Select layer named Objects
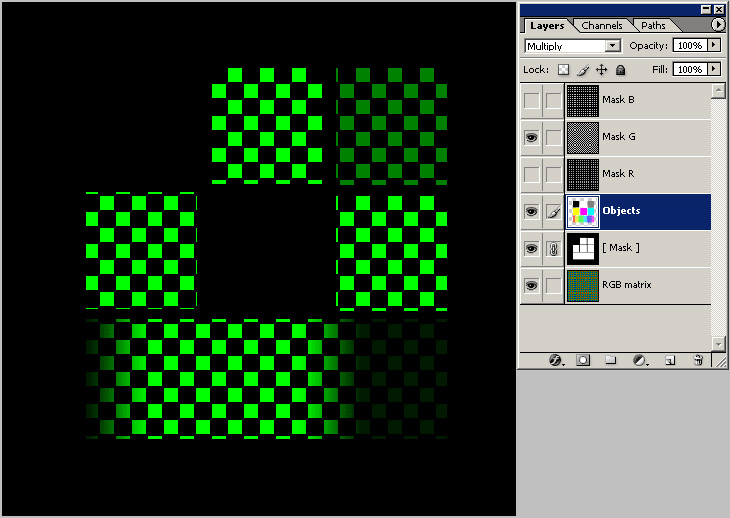730x518 pixels. tap(621, 210)
